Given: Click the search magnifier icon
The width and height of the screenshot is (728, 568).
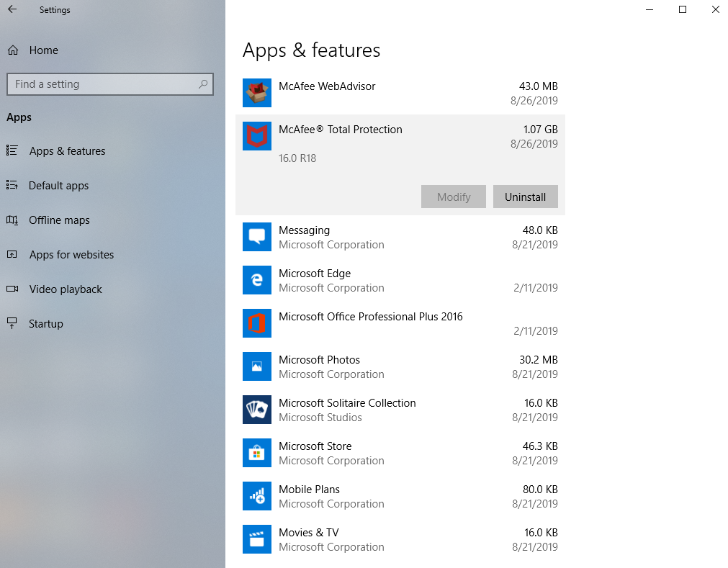Looking at the screenshot, I should [203, 84].
